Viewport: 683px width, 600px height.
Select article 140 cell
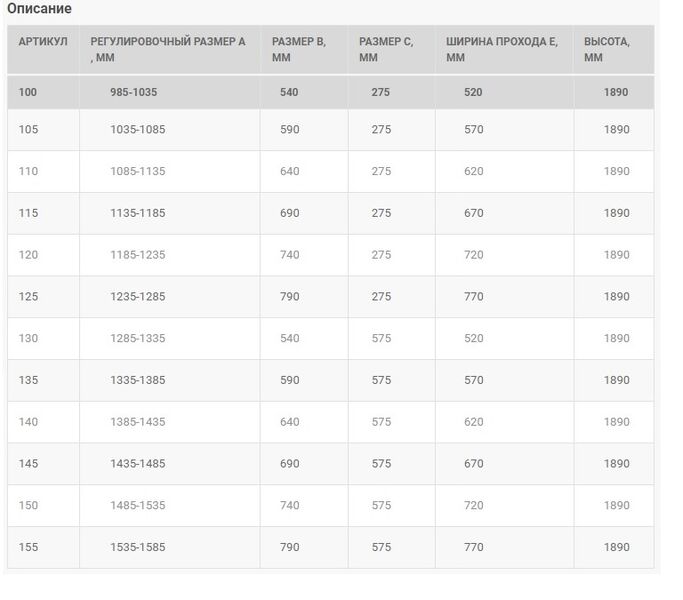click(x=28, y=422)
